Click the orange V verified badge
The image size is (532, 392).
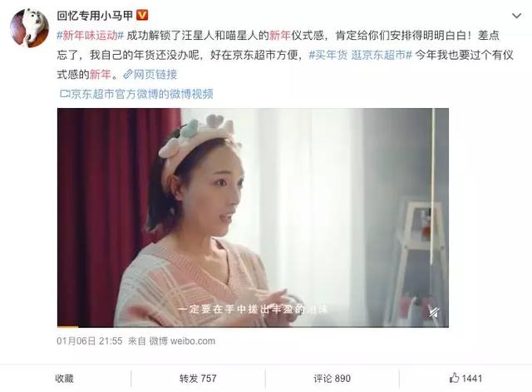[x=142, y=15]
